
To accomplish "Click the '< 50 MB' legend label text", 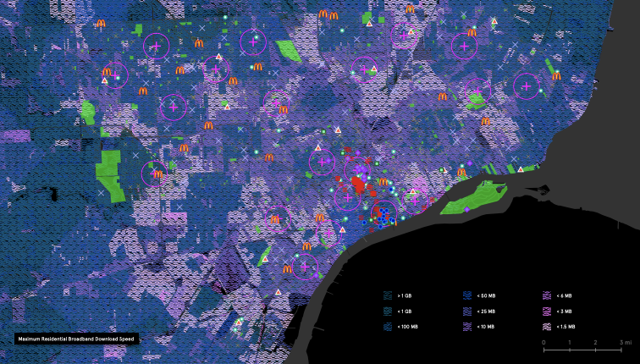I will click(x=486, y=295).
